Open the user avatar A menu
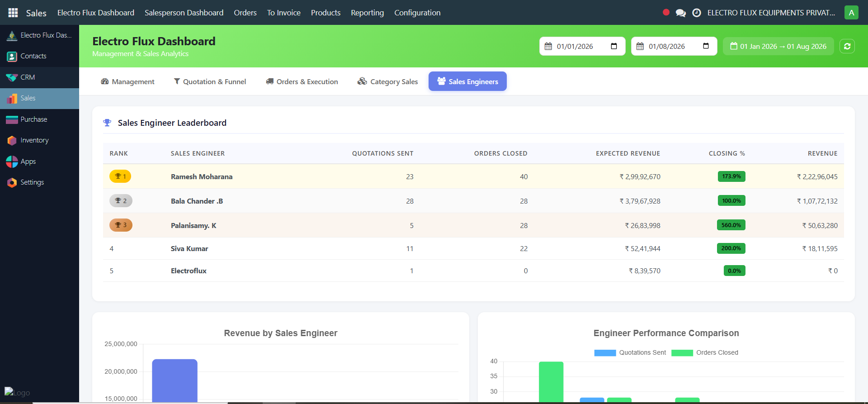This screenshot has height=404, width=868. 851,13
